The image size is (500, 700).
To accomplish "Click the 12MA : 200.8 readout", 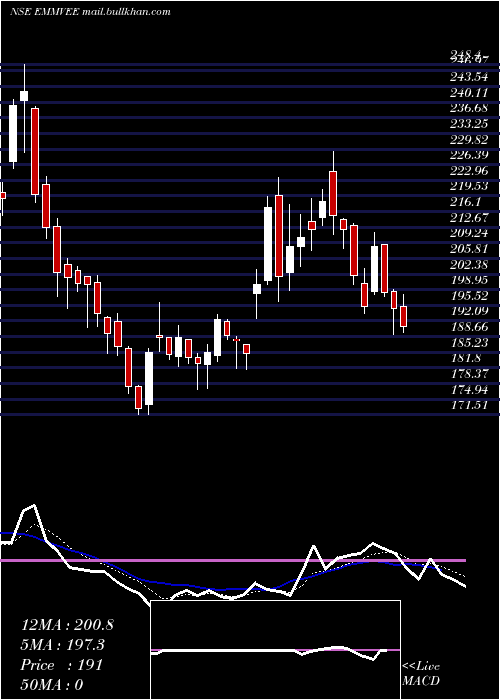I will (67, 625).
